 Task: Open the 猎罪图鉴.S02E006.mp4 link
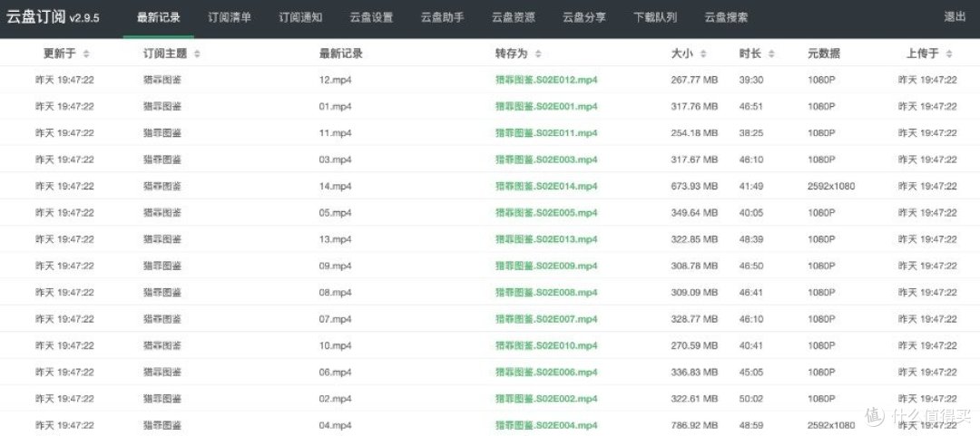point(546,373)
